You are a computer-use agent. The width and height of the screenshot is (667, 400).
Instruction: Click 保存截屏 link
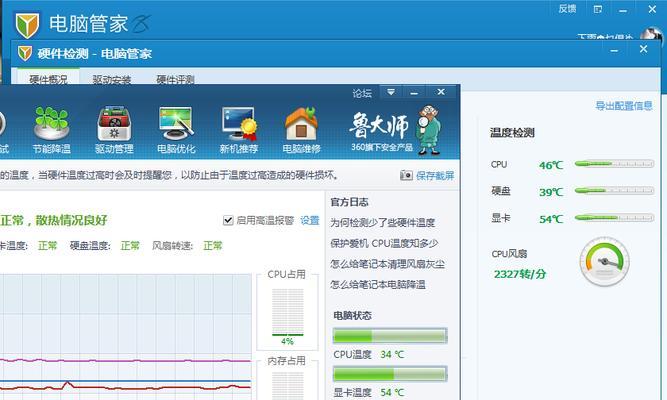pos(435,175)
